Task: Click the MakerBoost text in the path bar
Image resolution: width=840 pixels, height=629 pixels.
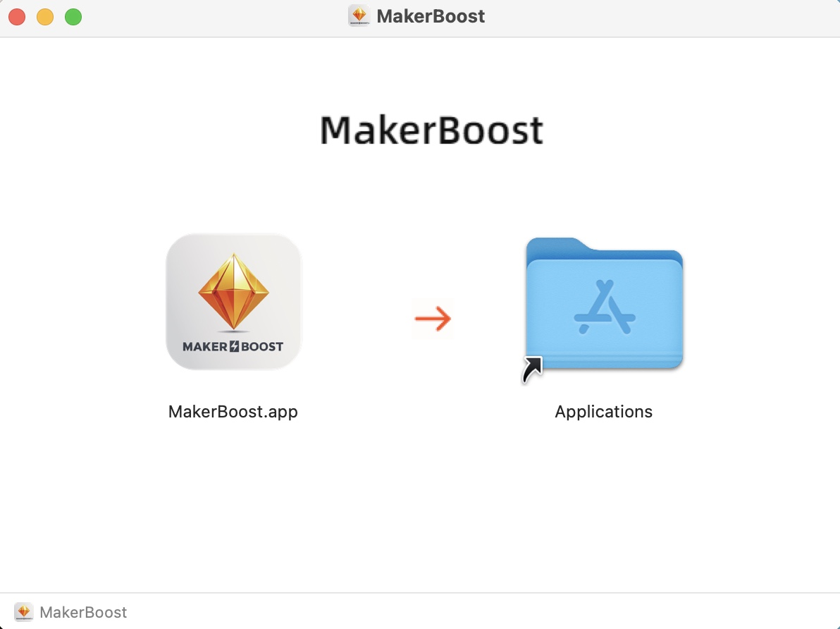Action: coord(83,612)
